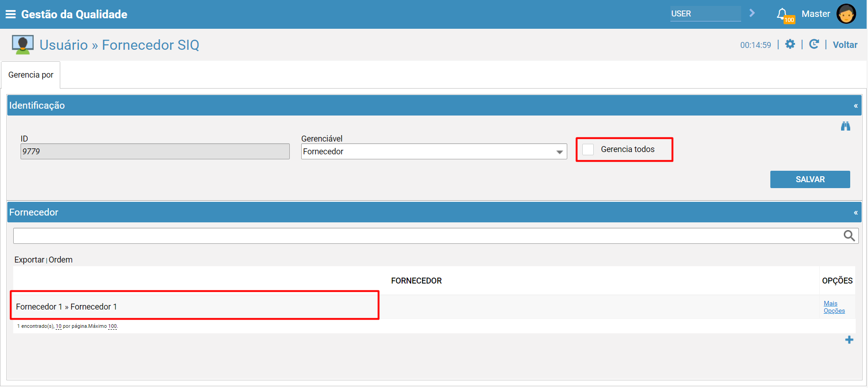Click the Voltar link

(x=845, y=45)
